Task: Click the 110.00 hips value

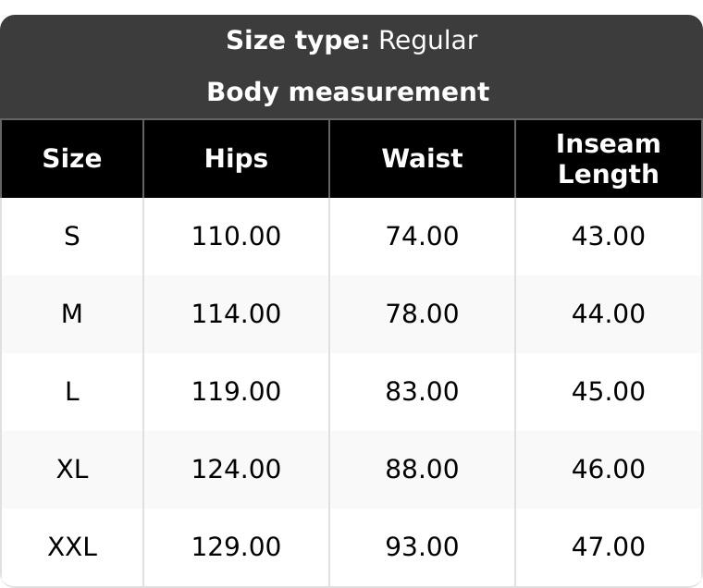Action: point(236,236)
